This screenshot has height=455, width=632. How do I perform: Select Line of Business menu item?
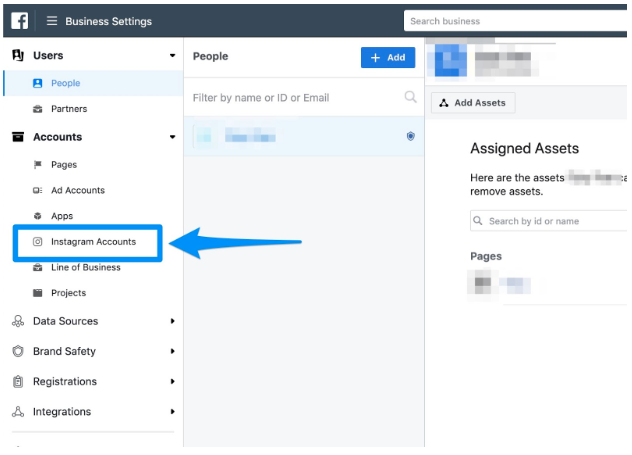click(85, 267)
